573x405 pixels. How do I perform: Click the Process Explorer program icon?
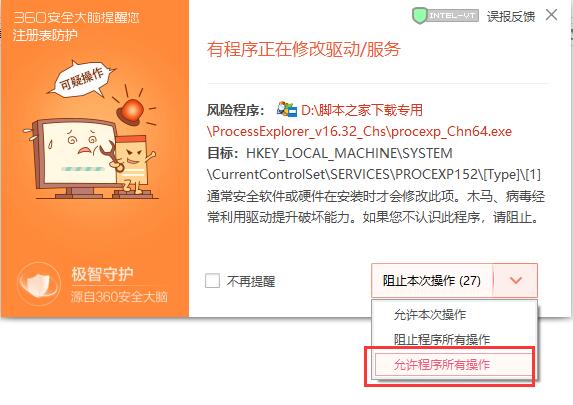tap(286, 109)
